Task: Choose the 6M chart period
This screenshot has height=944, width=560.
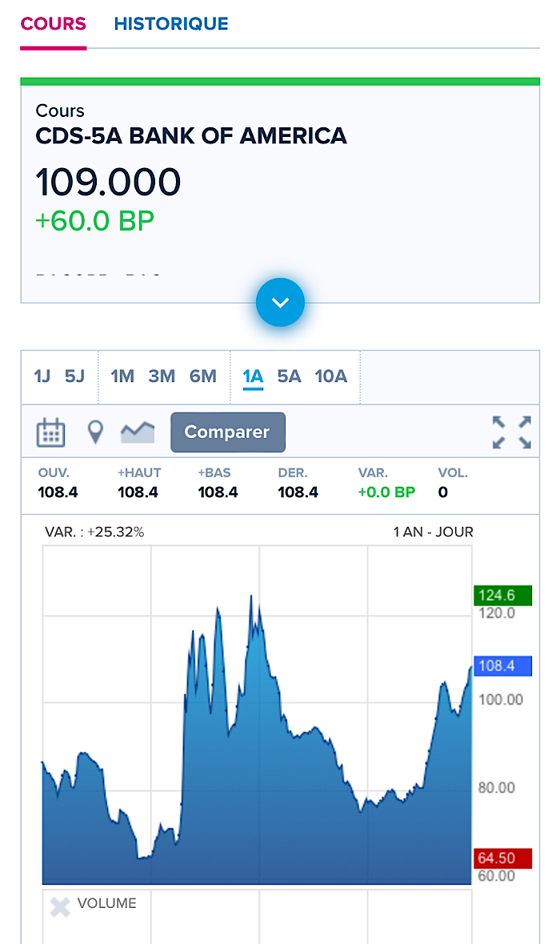Action: 203,376
